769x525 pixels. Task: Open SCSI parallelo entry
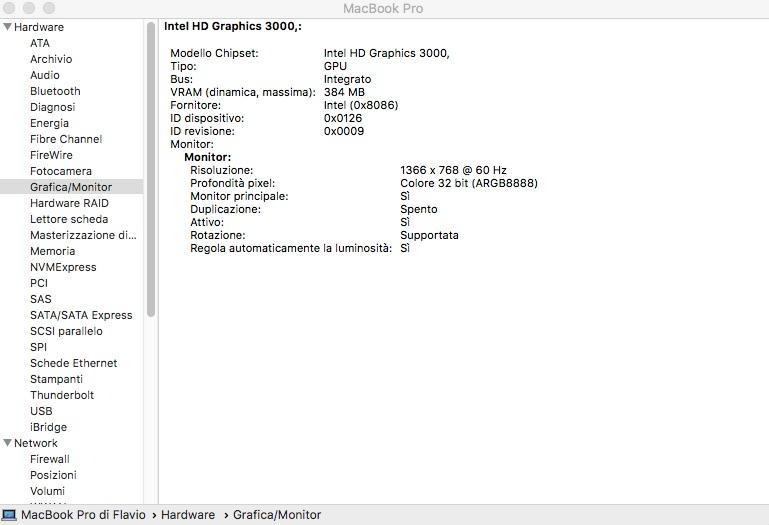66,331
